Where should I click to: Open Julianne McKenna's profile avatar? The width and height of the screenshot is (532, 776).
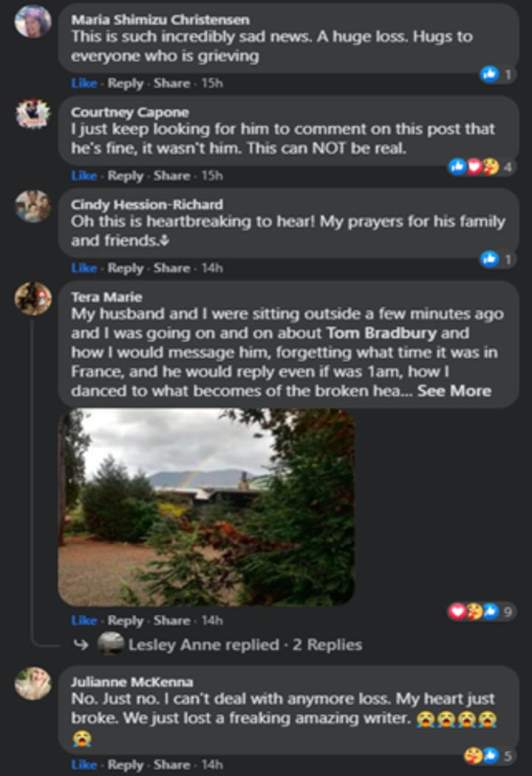pos(33,683)
